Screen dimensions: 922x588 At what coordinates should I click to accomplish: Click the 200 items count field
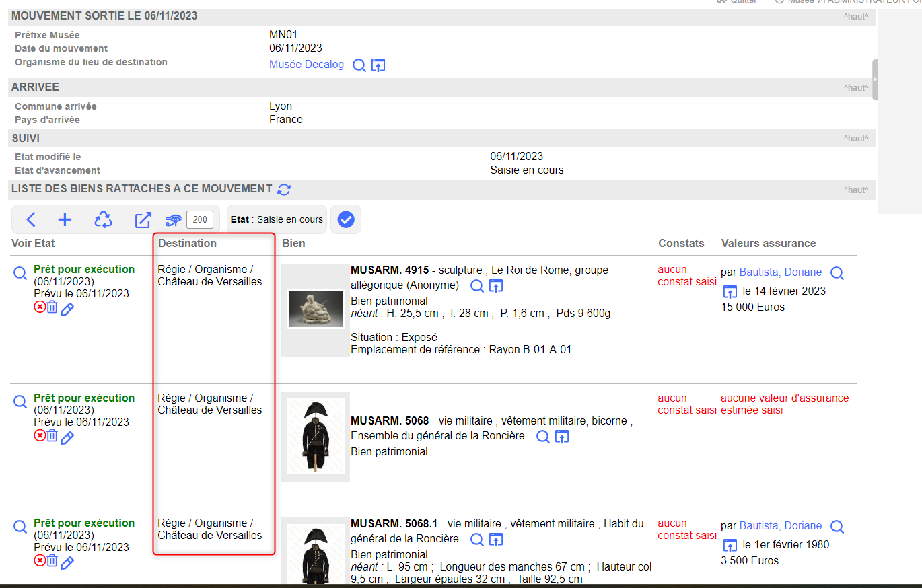[200, 219]
